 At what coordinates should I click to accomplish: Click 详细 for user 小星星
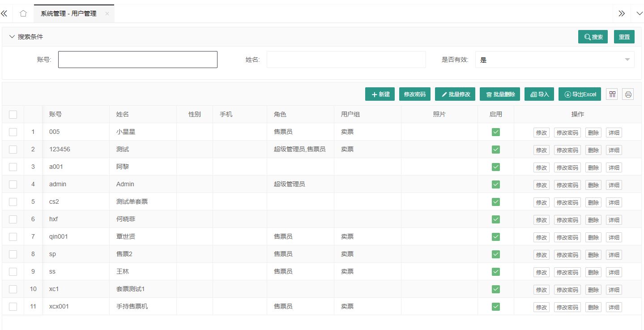point(614,133)
